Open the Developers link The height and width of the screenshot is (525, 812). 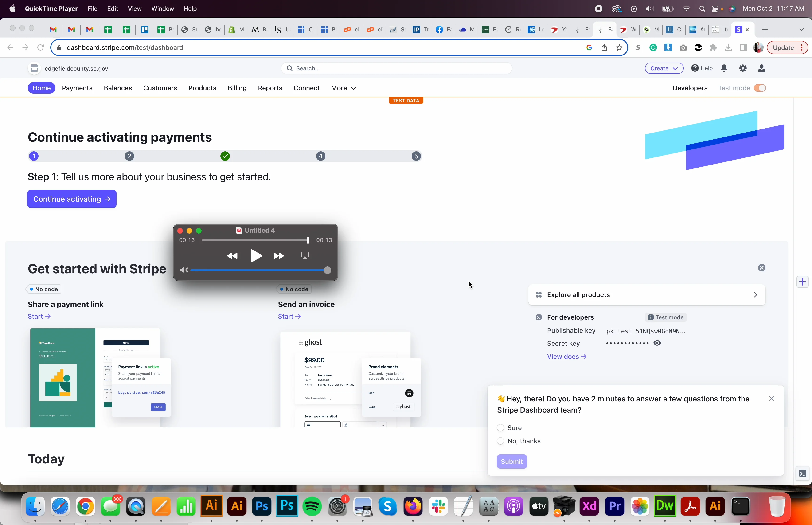point(690,88)
